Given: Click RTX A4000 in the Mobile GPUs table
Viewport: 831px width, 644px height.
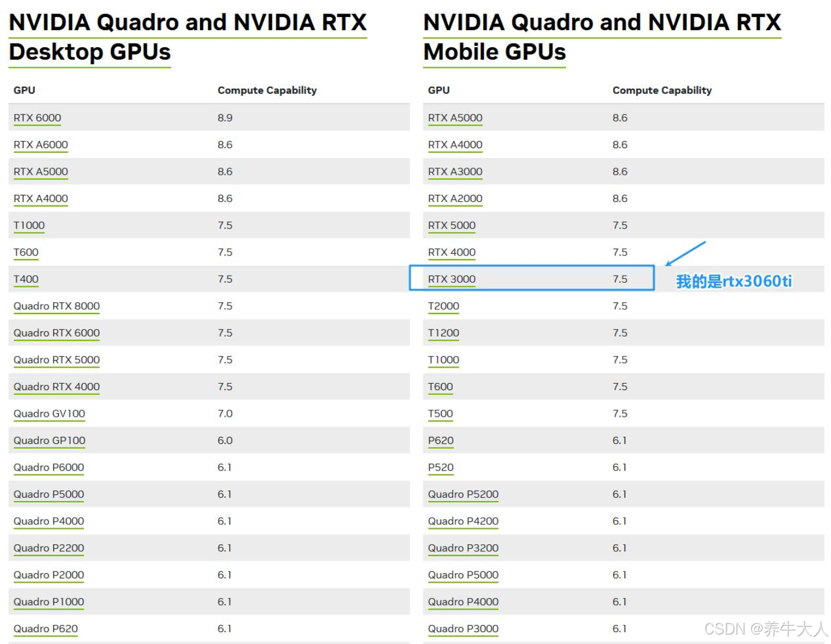Looking at the screenshot, I should coord(455,145).
